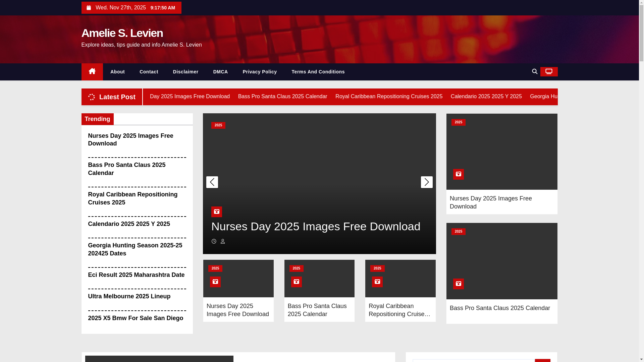Screen dimensions: 644x362
Task: Click the red monitor icon button
Action: coord(549,72)
